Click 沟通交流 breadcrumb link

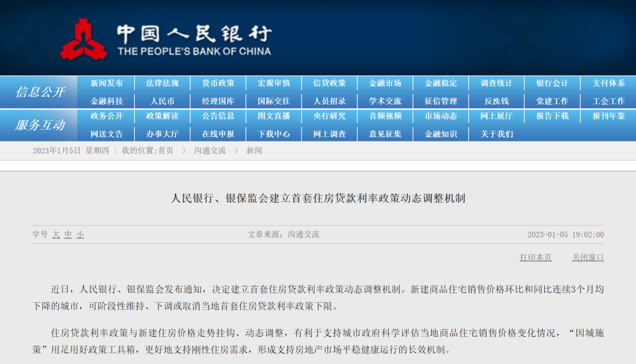(x=210, y=151)
